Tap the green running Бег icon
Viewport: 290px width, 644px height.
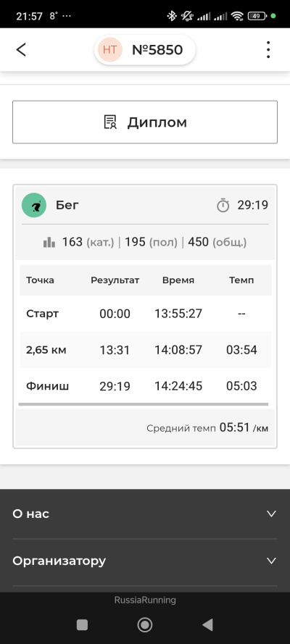coord(33,205)
